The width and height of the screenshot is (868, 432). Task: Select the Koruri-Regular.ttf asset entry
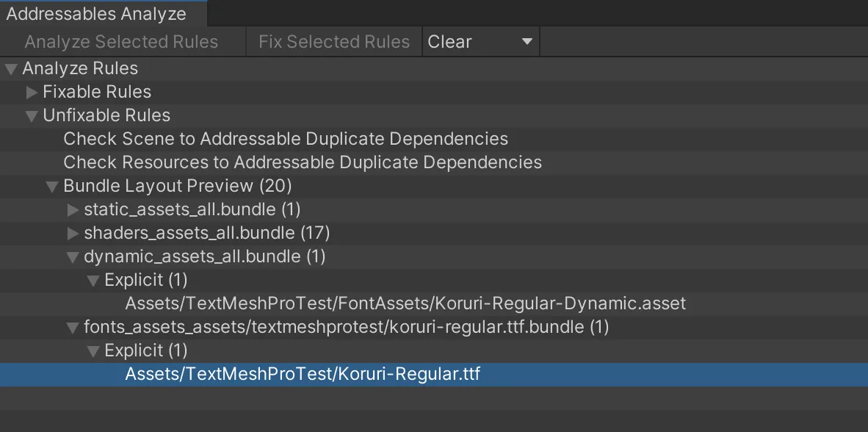302,374
